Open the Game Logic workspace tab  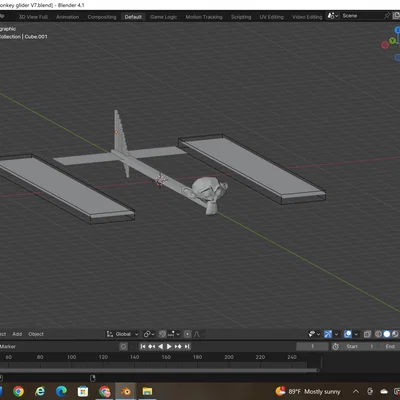163,17
